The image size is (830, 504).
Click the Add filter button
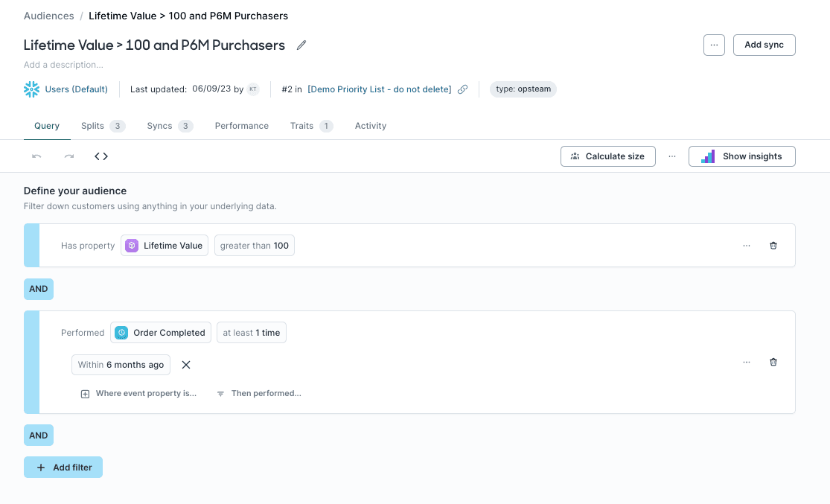[63, 467]
